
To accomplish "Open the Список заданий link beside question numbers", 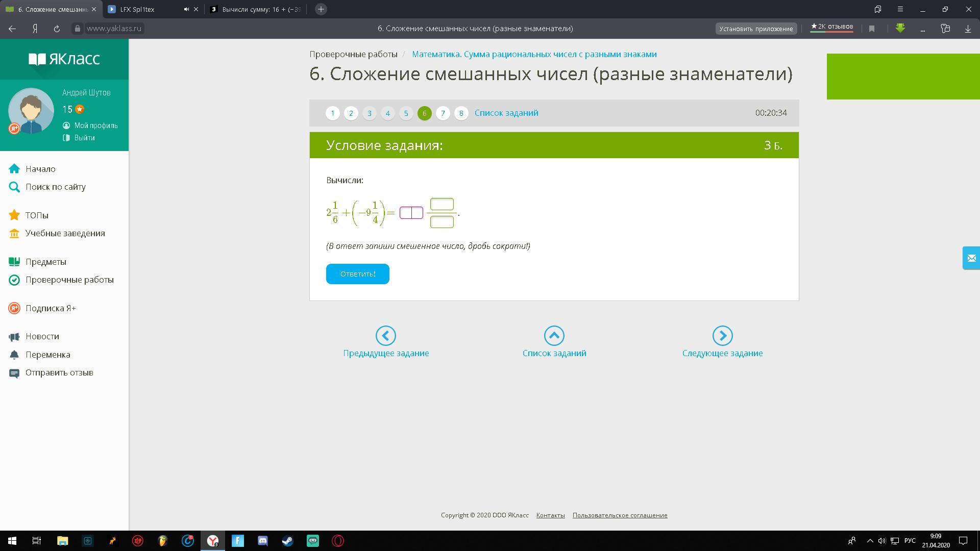I will [x=506, y=113].
